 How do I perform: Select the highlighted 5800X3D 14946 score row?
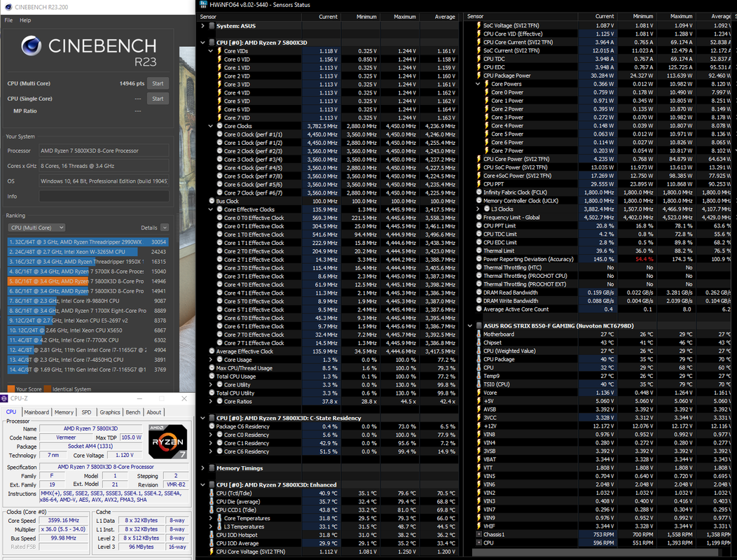pyautogui.click(x=88, y=281)
